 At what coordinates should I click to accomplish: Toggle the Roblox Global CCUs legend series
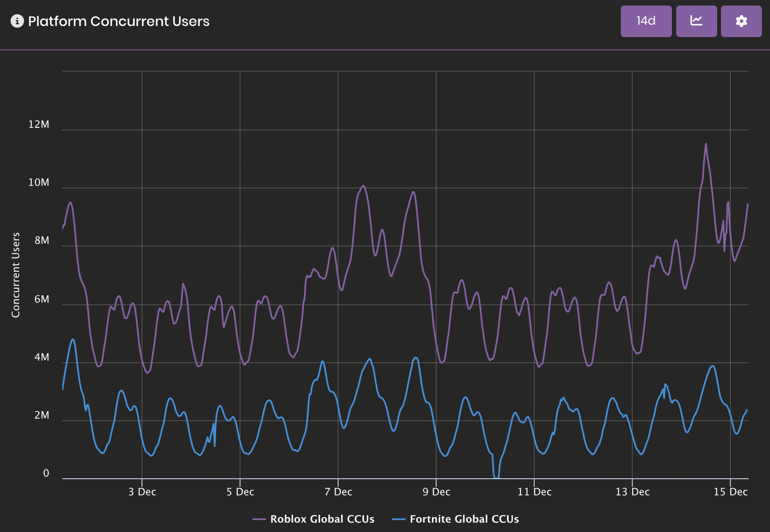tap(313, 519)
